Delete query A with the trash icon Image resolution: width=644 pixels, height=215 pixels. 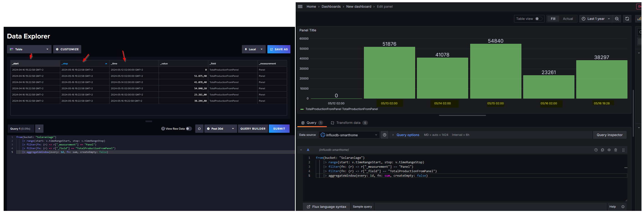(x=616, y=150)
